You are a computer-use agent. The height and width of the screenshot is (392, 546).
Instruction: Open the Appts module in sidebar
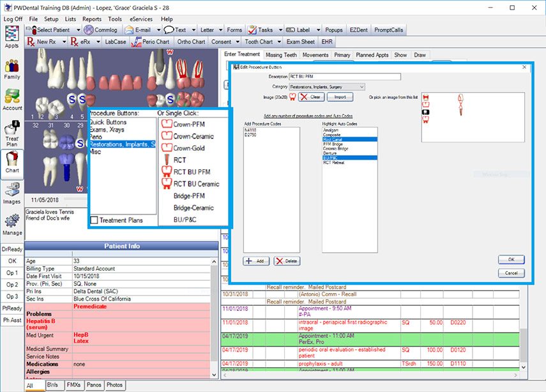[x=12, y=37]
